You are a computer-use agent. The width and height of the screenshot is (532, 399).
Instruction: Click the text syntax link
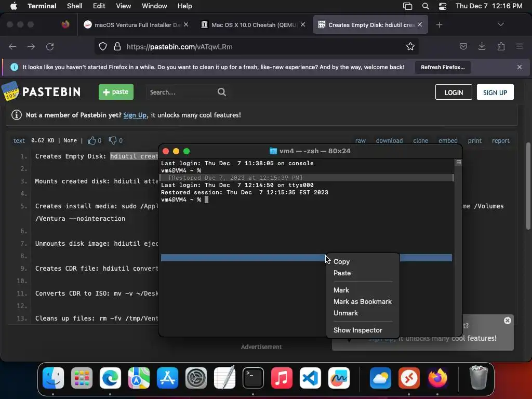click(x=19, y=141)
